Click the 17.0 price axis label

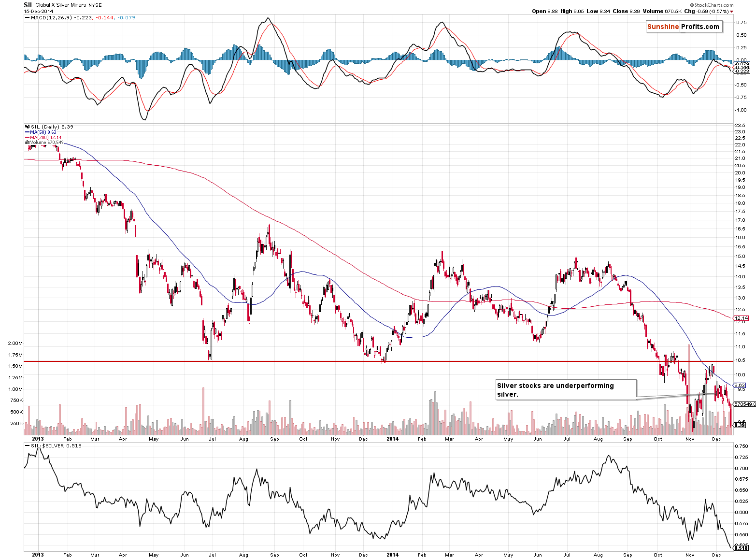[x=740, y=220]
